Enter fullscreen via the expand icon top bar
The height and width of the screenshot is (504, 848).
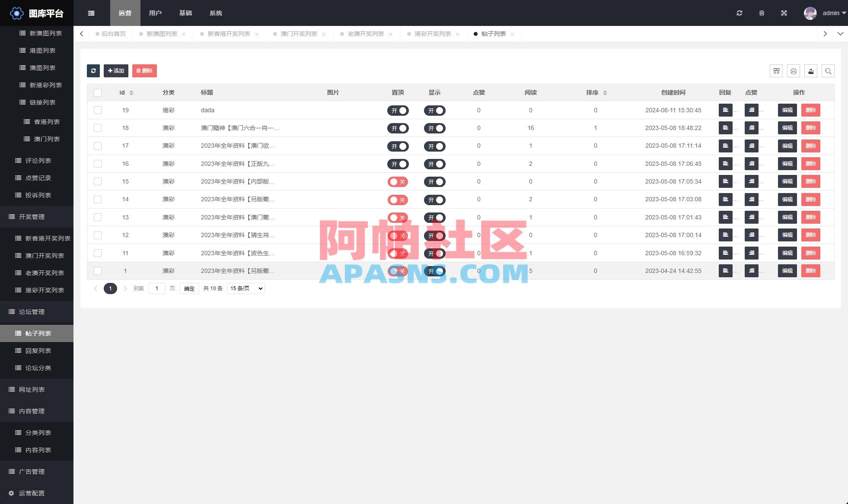click(x=784, y=13)
